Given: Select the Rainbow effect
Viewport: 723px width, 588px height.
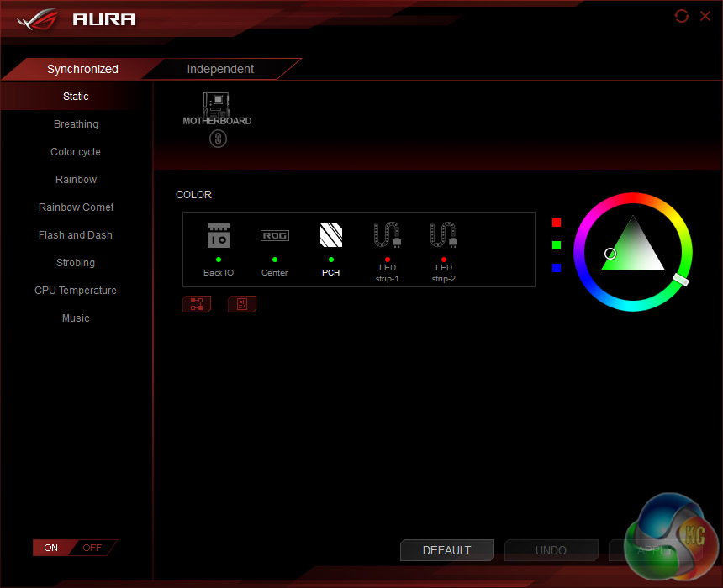Looking at the screenshot, I should click(x=76, y=179).
